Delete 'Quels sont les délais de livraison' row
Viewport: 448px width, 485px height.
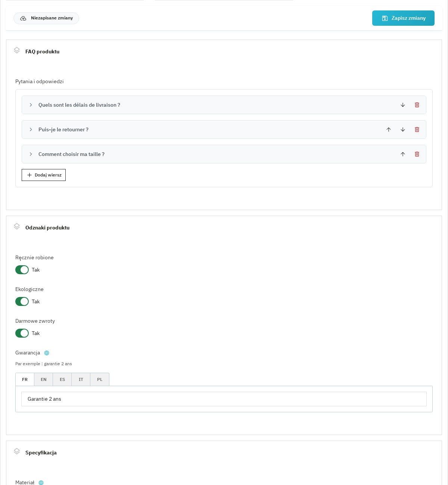[417, 105]
